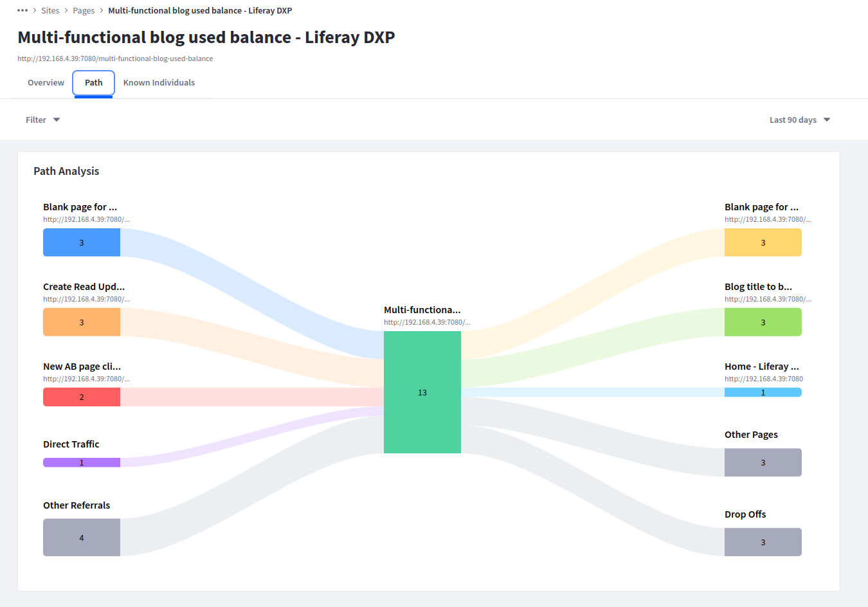868x607 pixels.
Task: Click the yellow Blank page destination block
Action: tap(763, 242)
